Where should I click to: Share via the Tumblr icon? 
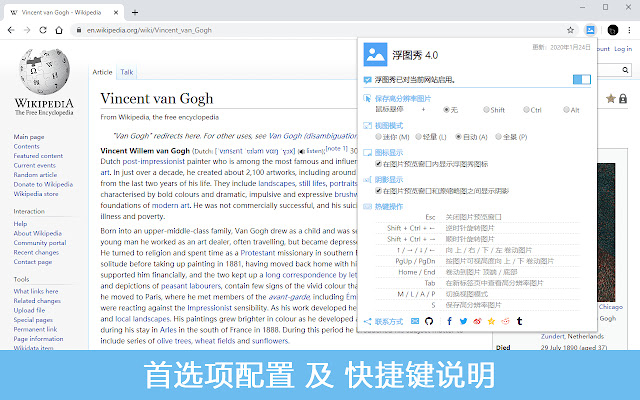coord(519,321)
